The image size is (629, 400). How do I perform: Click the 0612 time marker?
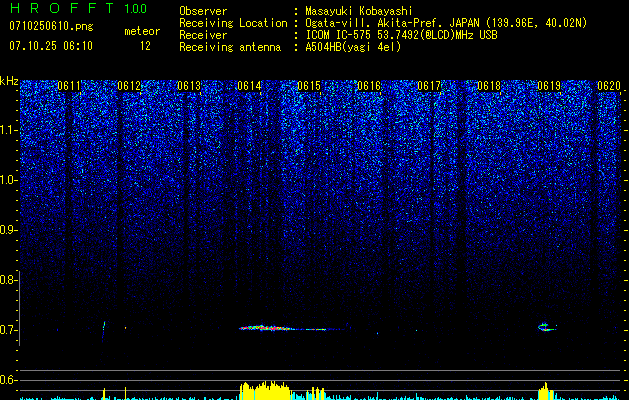coord(129,86)
